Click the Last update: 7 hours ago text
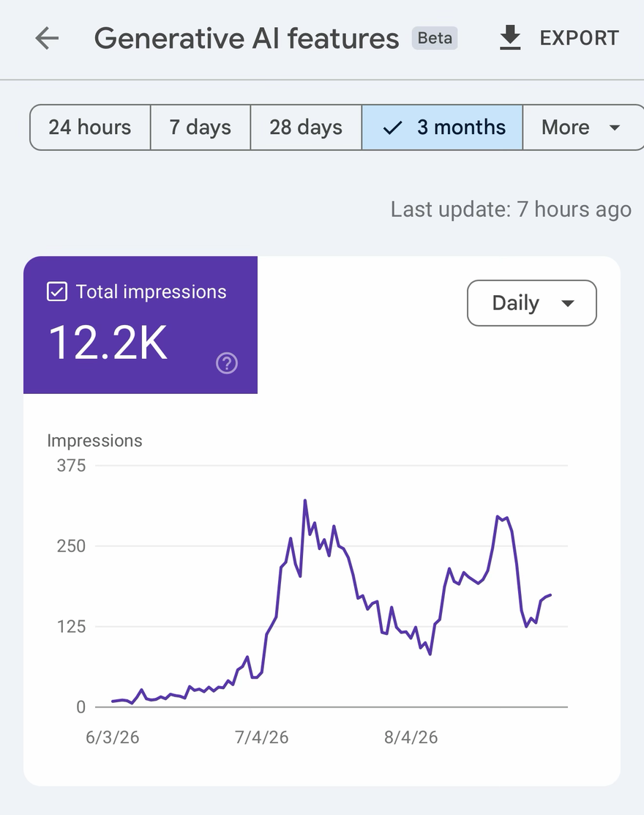Viewport: 644px width, 815px height. 511,209
